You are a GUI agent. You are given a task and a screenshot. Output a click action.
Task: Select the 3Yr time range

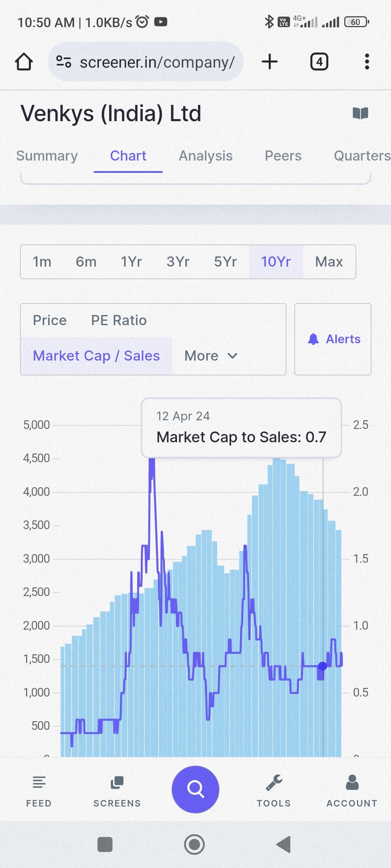coord(178,262)
